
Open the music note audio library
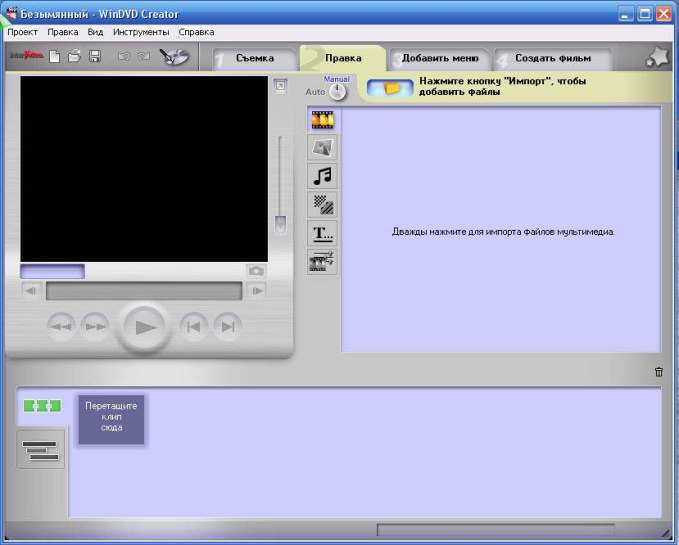[x=323, y=176]
